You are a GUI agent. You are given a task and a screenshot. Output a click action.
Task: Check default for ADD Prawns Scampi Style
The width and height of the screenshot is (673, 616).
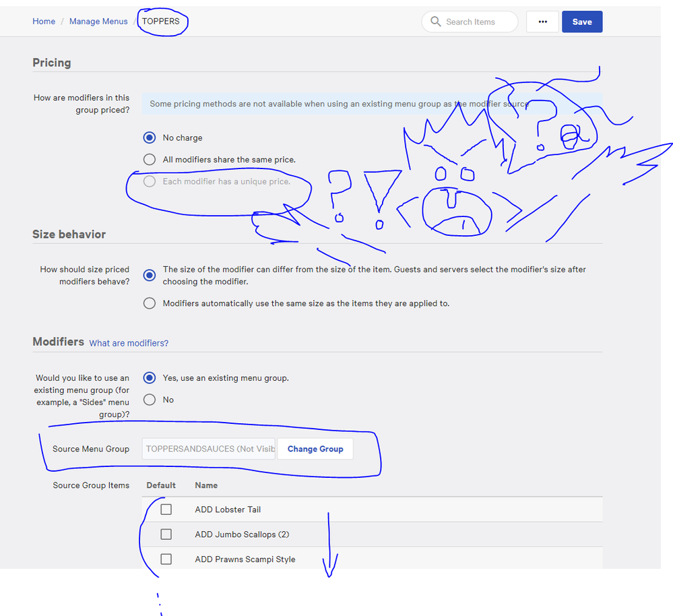tap(166, 559)
